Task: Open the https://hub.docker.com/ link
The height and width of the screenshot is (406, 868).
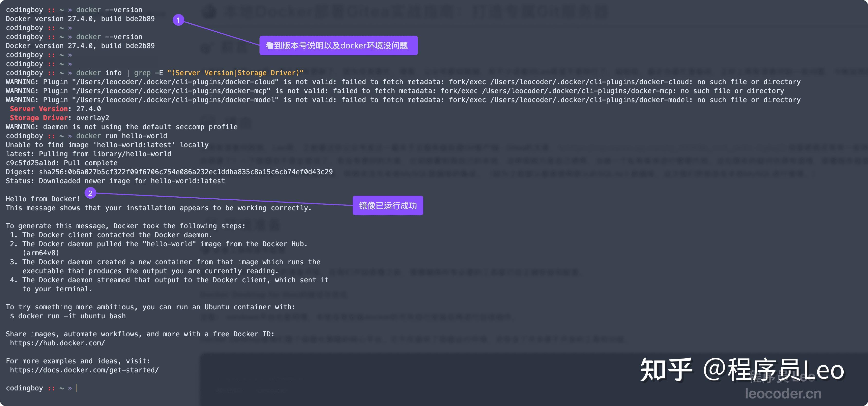Action: pos(57,343)
